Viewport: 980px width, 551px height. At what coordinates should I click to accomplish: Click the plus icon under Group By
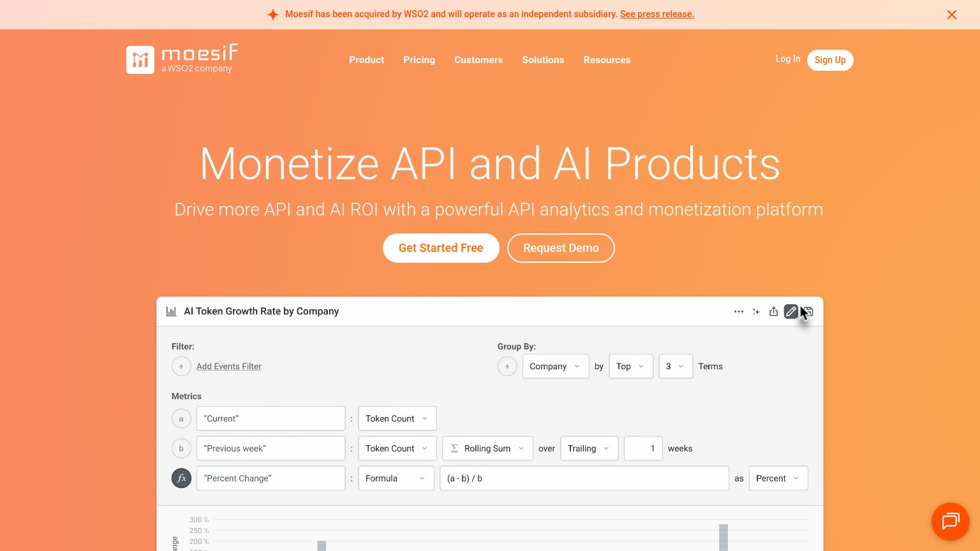507,366
